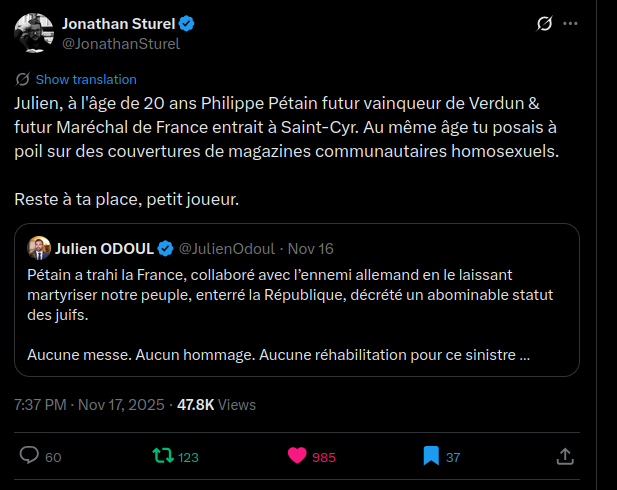Click Show translation link
This screenshot has width=617, height=490.
(86, 79)
